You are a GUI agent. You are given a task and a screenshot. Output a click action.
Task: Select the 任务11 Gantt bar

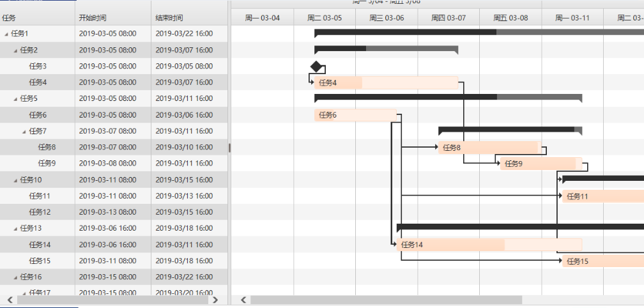click(x=603, y=196)
